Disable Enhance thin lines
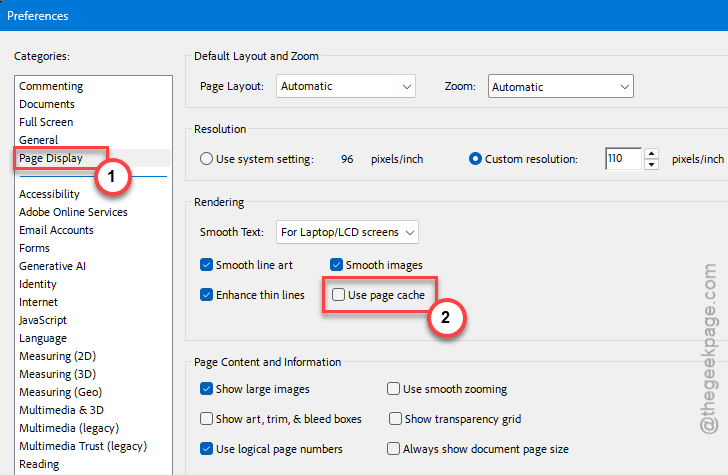 207,295
